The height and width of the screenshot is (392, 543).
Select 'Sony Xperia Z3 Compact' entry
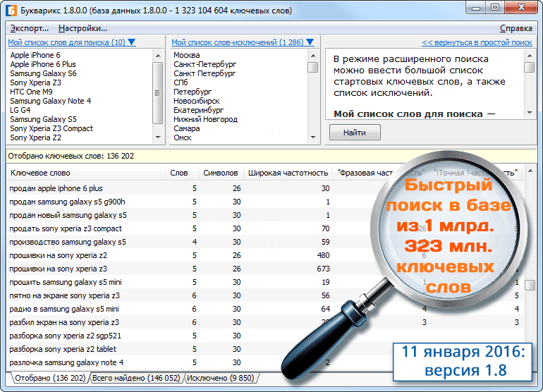pos(51,128)
